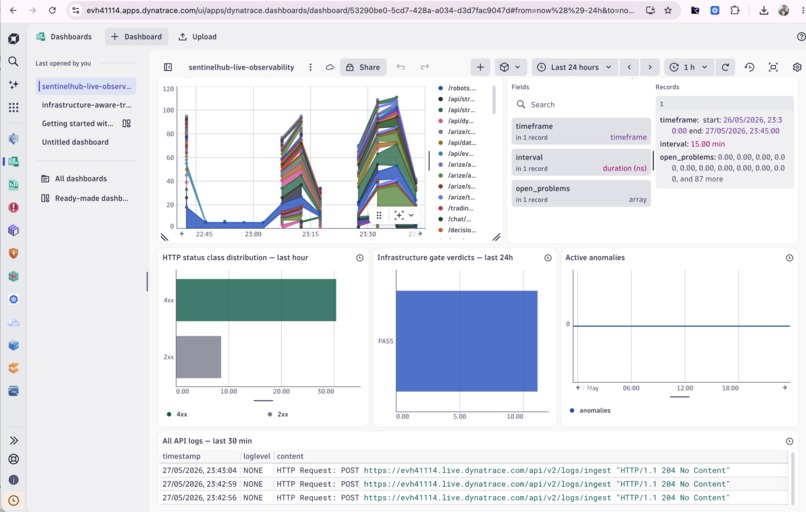
Task: Click the redo arrow in the dashboard toolbar
Action: pos(425,67)
